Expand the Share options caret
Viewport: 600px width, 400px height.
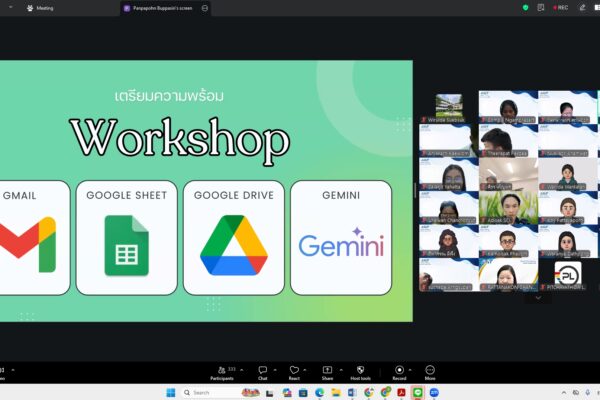pos(341,370)
